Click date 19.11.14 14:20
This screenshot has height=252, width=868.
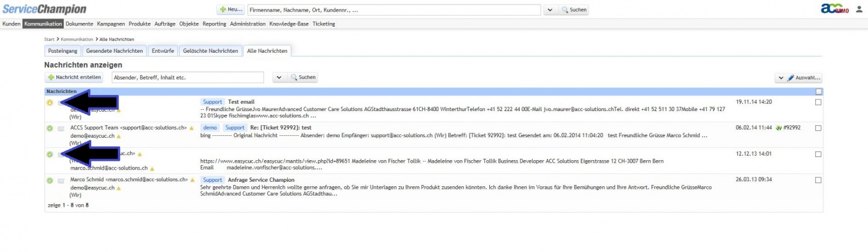tap(754, 102)
